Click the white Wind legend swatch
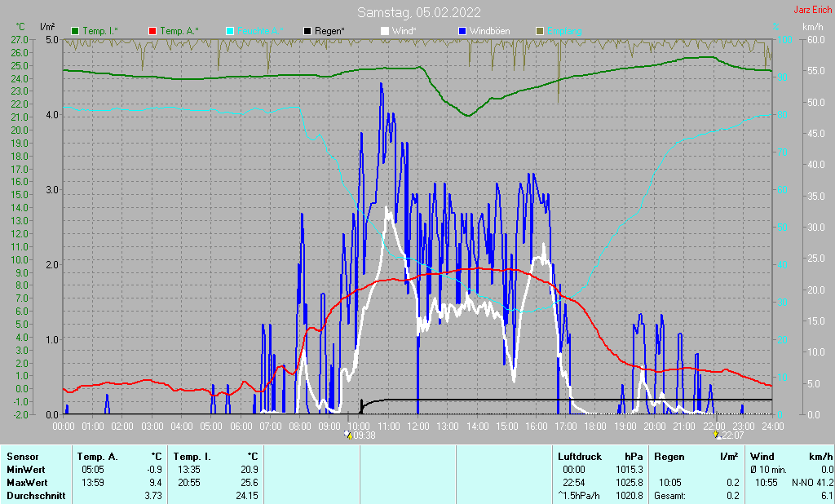835x504 pixels. [x=385, y=31]
